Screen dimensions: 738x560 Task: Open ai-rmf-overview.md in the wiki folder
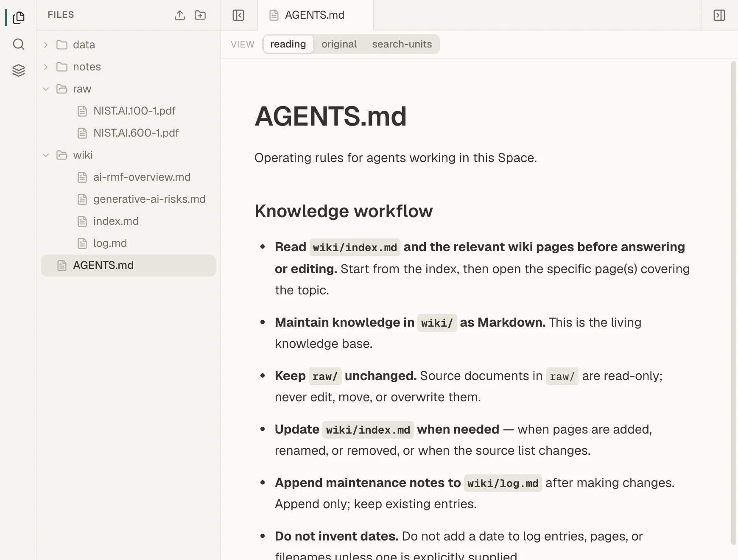(129, 177)
